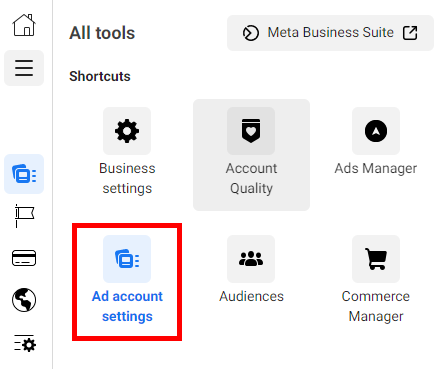Screen dimensions: 446x369
Task: Open Account Quality shield shortcut
Action: (251, 131)
